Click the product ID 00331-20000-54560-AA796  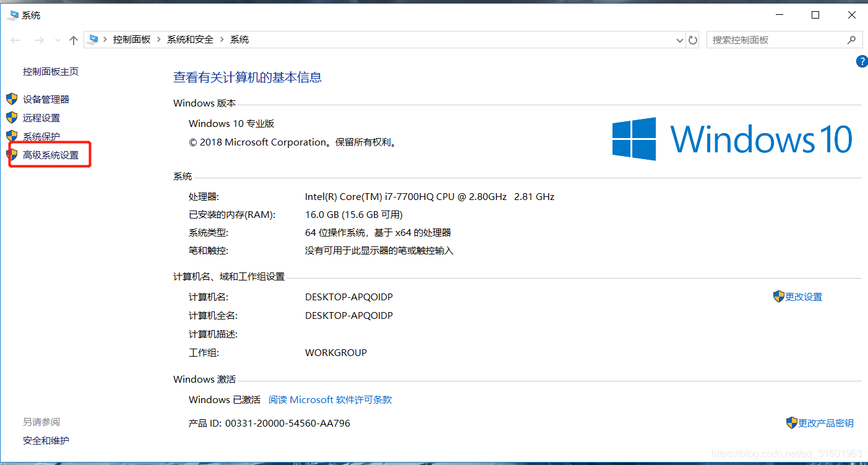288,423
